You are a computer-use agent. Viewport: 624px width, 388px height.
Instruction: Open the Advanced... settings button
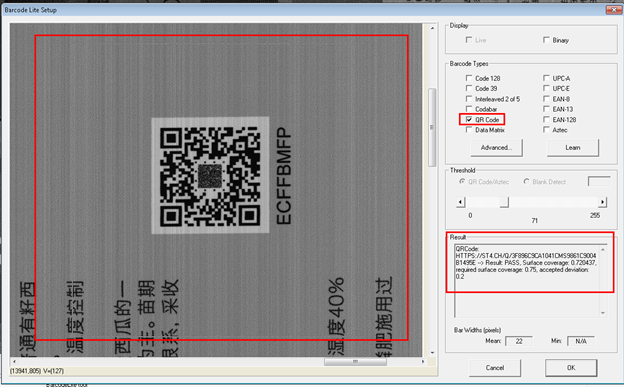tap(496, 148)
